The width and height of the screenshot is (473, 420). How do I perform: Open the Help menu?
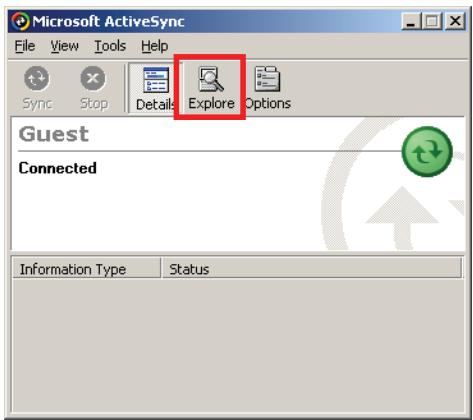point(154,46)
